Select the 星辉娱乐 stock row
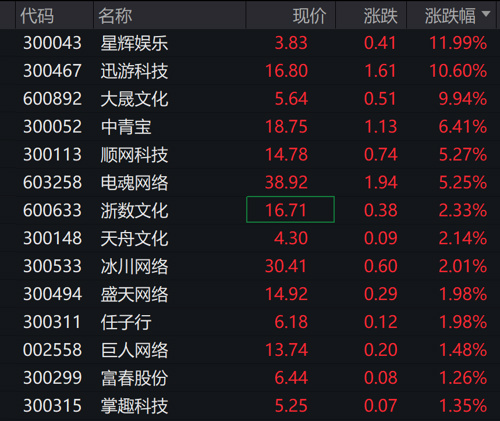500x421 pixels. coord(250,43)
